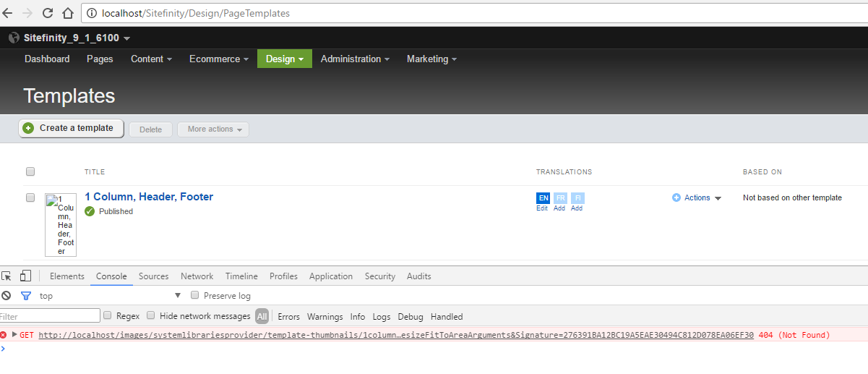Expand the Marketing menu
This screenshot has width=868, height=374.
431,59
